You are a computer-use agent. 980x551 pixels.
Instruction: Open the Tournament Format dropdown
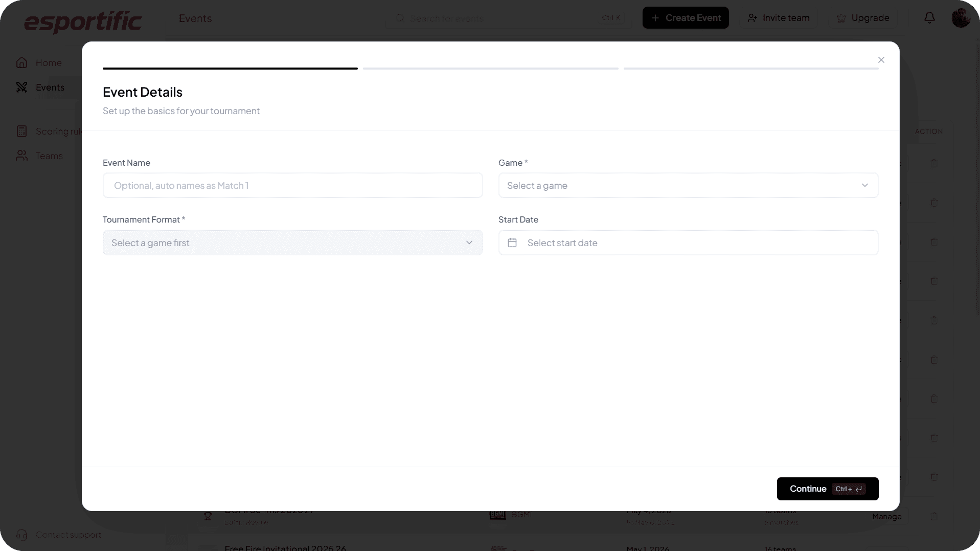292,243
